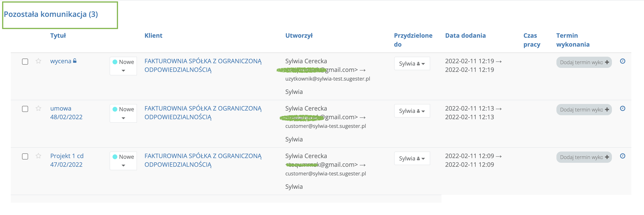Open the umowa 48/02/2022 ticket link
Viewport: 644px width, 215px height.
tap(66, 112)
